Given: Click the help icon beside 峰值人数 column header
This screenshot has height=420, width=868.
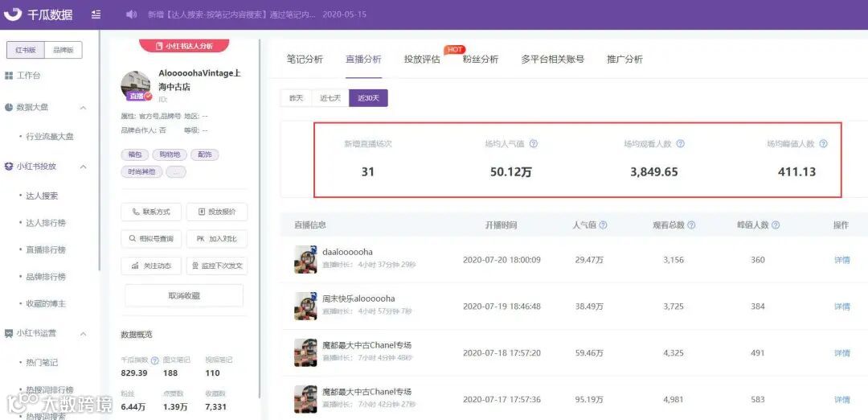Looking at the screenshot, I should [x=776, y=225].
